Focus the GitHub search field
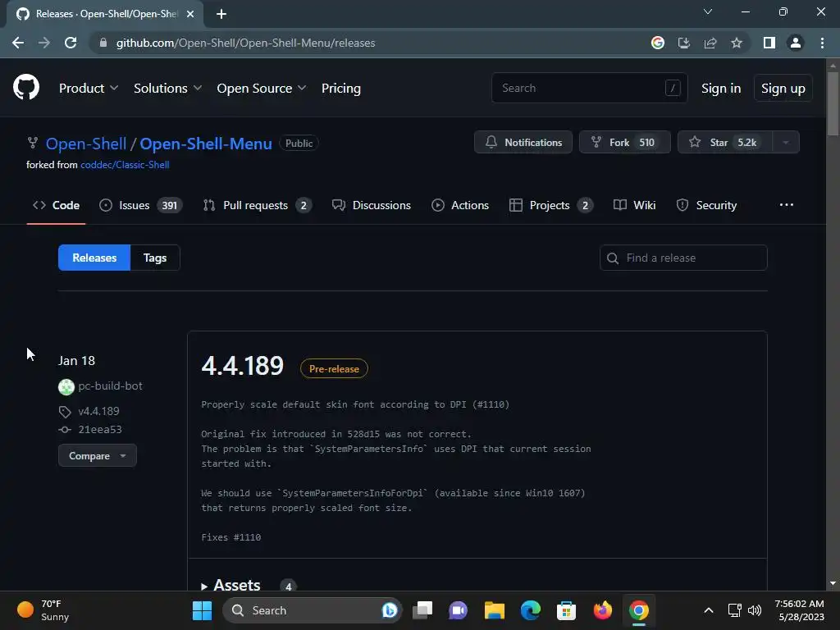The height and width of the screenshot is (630, 840). (589, 88)
